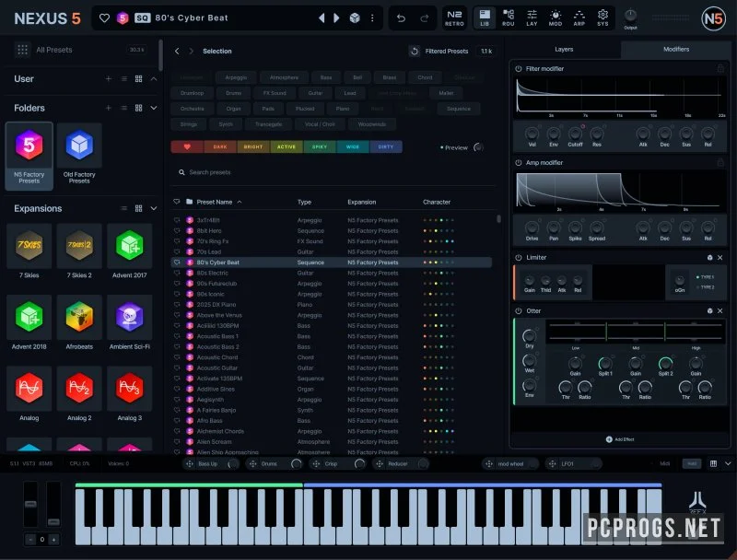
Task: Open the Old Factory Presets folder
Action: pyautogui.click(x=79, y=156)
